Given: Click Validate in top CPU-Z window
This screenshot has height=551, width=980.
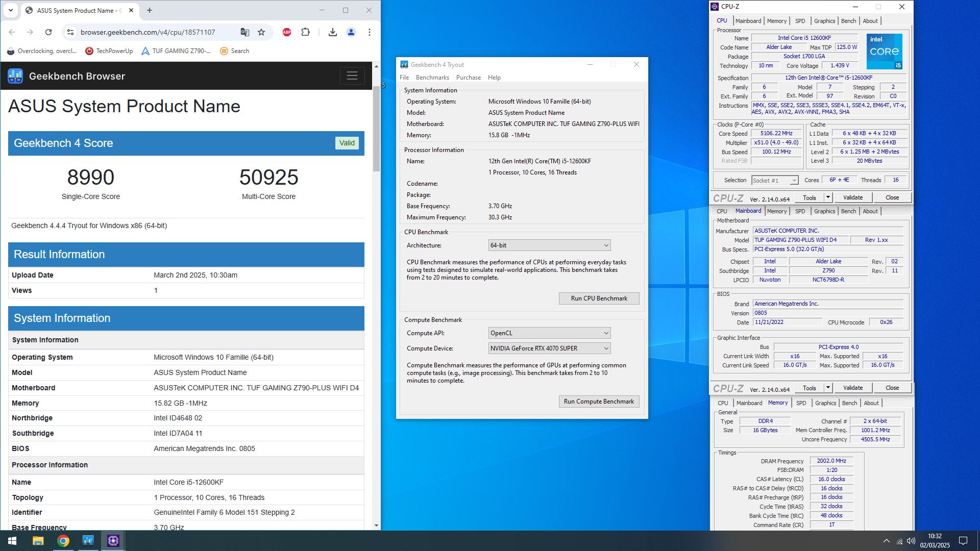Looking at the screenshot, I should point(853,198).
